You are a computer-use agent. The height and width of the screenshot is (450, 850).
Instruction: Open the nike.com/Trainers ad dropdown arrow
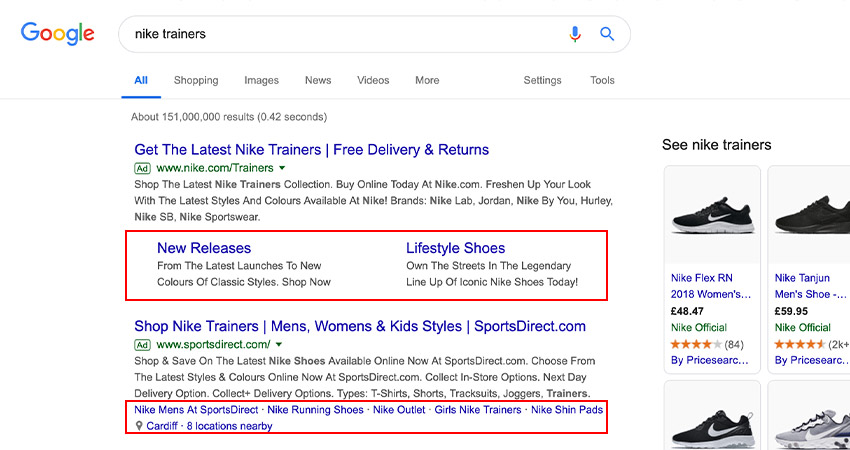[282, 168]
